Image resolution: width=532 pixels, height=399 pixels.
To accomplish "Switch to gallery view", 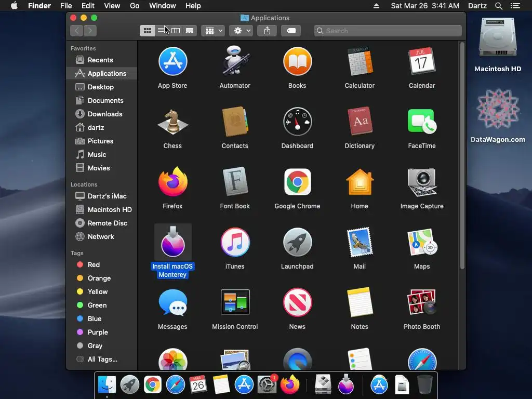I will point(190,31).
